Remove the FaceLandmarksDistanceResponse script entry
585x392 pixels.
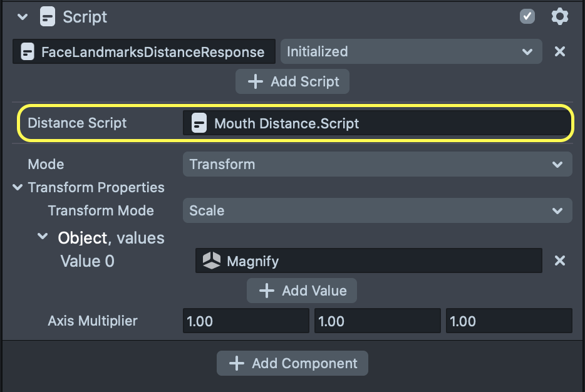tap(560, 52)
